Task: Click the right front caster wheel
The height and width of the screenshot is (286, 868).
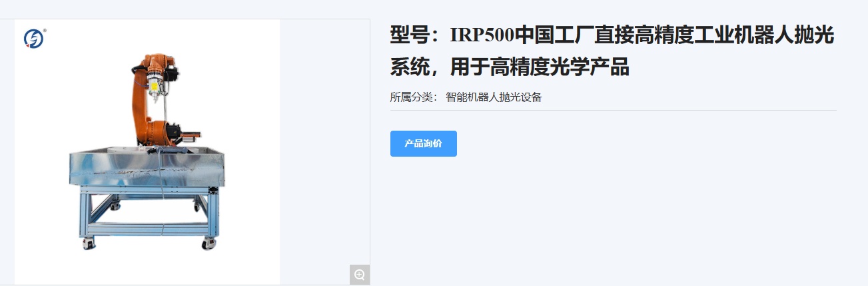Action: [x=210, y=243]
